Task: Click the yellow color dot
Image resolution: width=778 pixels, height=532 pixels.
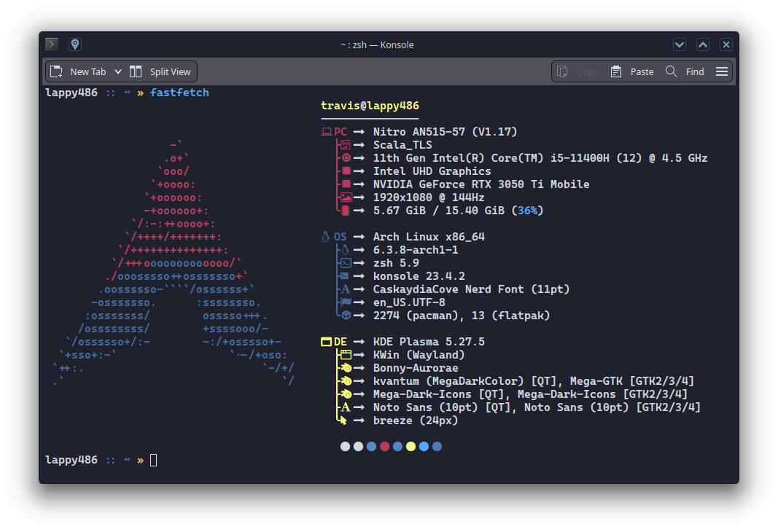Action: tap(411, 447)
